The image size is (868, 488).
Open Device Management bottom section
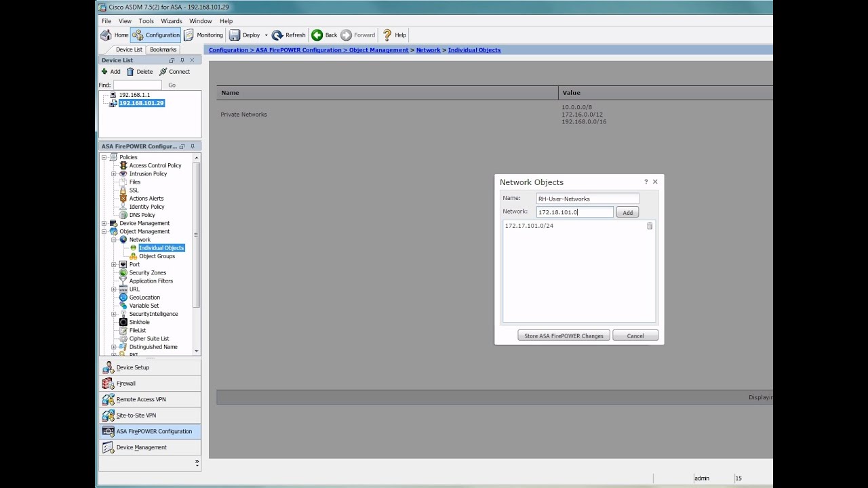coord(150,447)
